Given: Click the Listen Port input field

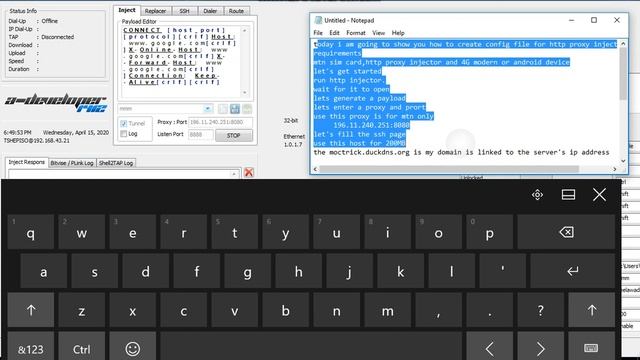Looking at the screenshot, I should tap(200, 134).
